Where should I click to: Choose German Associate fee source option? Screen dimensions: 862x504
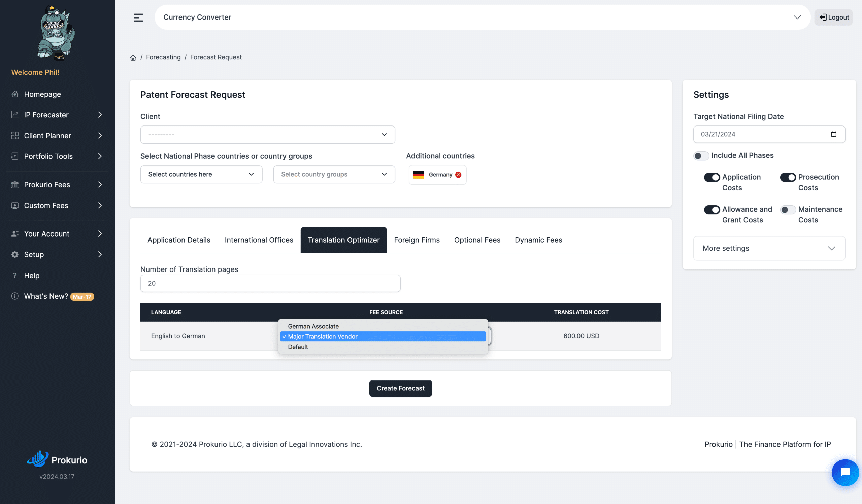click(x=383, y=326)
